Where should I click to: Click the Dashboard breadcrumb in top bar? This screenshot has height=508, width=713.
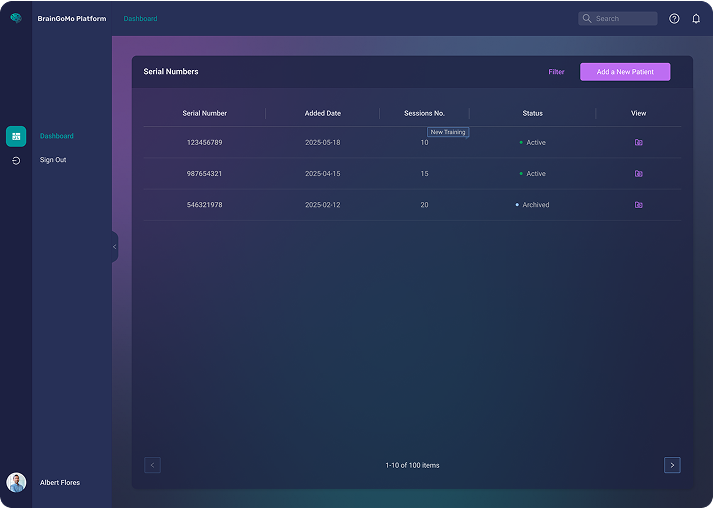tap(141, 19)
